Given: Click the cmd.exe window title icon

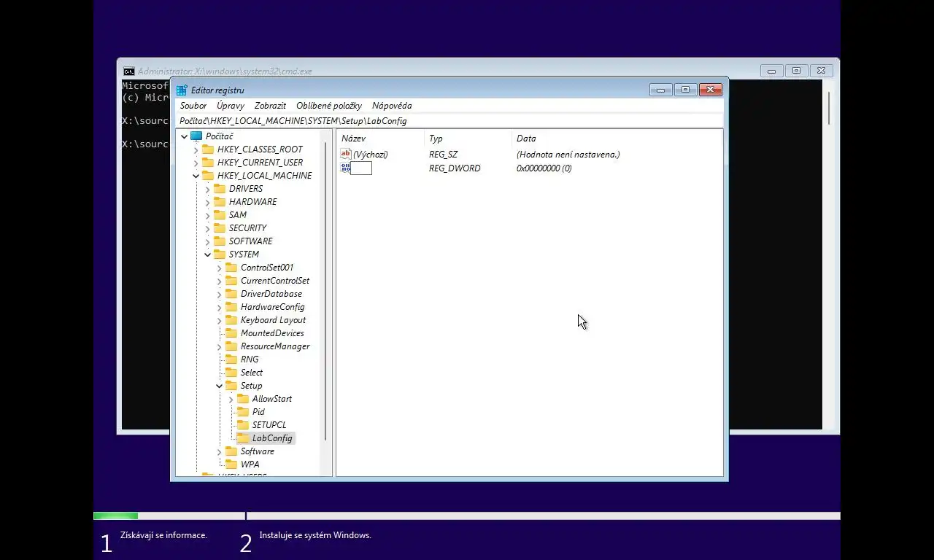Looking at the screenshot, I should pyautogui.click(x=128, y=71).
